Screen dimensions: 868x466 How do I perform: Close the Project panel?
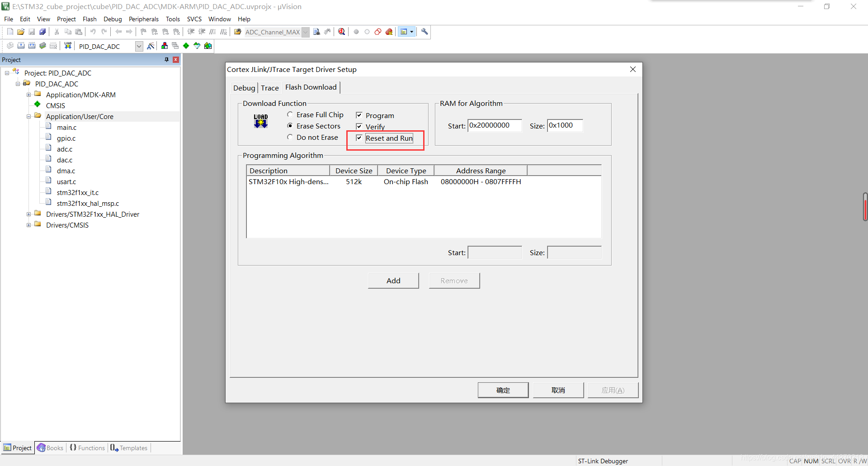coord(176,60)
